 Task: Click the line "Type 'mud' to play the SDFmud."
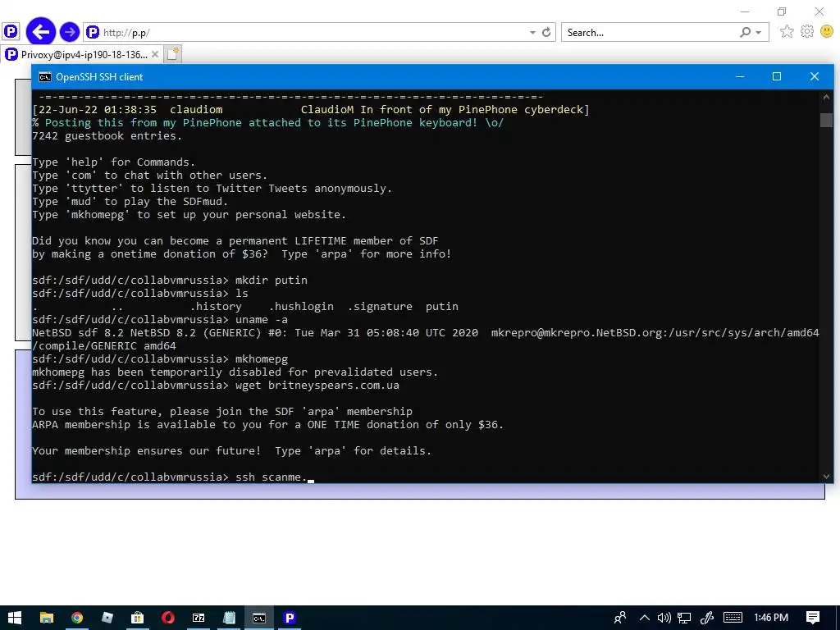coord(130,202)
